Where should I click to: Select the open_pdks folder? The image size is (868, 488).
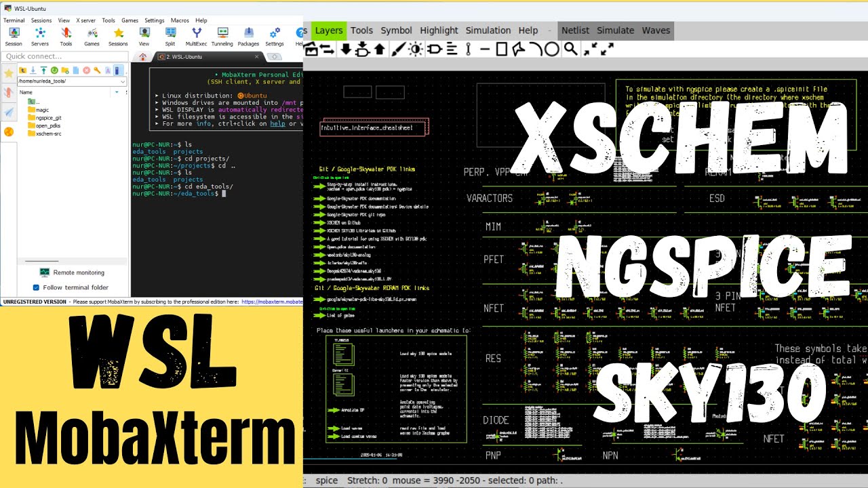[45, 125]
